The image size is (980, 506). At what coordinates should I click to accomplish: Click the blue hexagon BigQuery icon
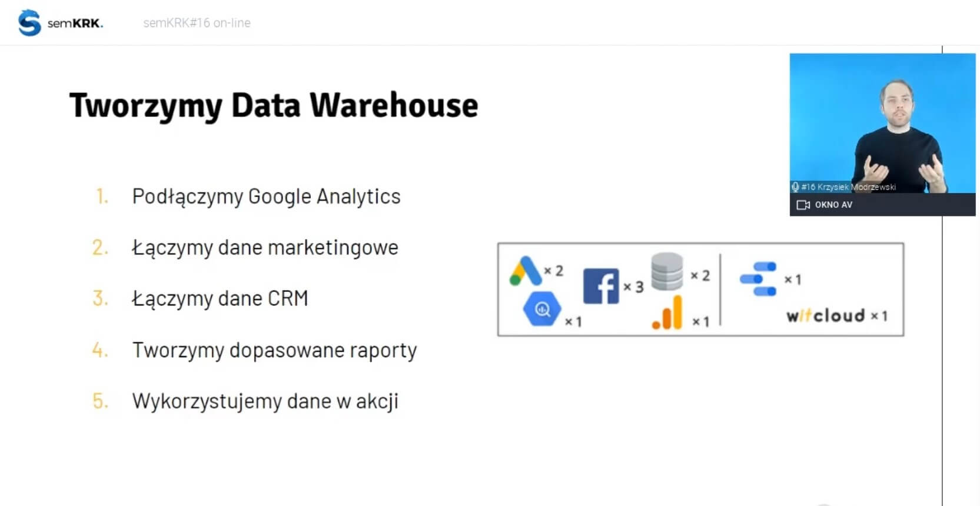pos(542,309)
